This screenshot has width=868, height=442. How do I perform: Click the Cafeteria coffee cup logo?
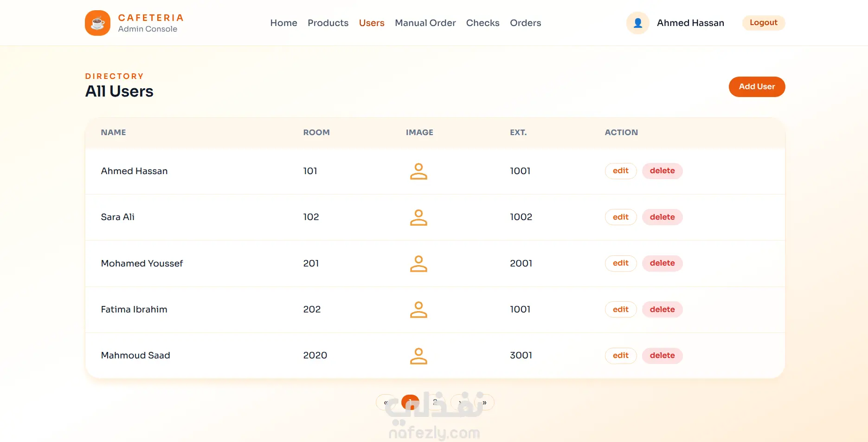tap(97, 23)
